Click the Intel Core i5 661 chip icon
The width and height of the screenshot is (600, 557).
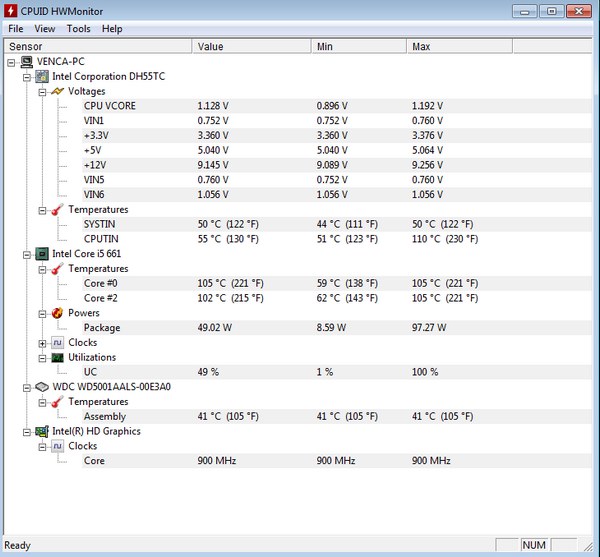[42, 254]
